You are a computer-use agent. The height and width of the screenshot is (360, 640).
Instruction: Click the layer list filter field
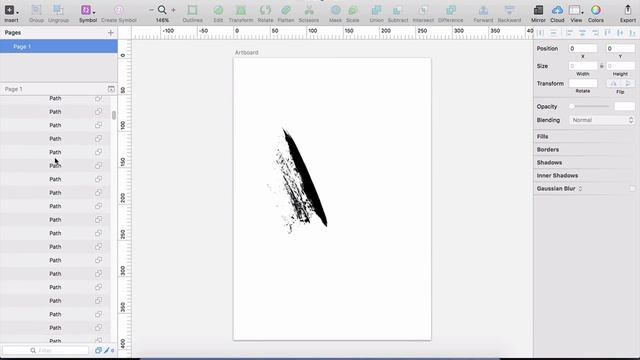coord(46,350)
